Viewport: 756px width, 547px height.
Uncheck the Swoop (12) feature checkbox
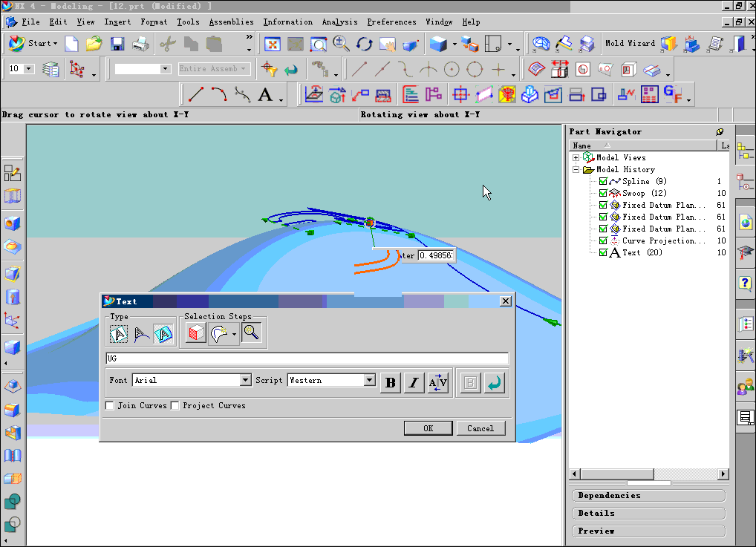point(602,193)
